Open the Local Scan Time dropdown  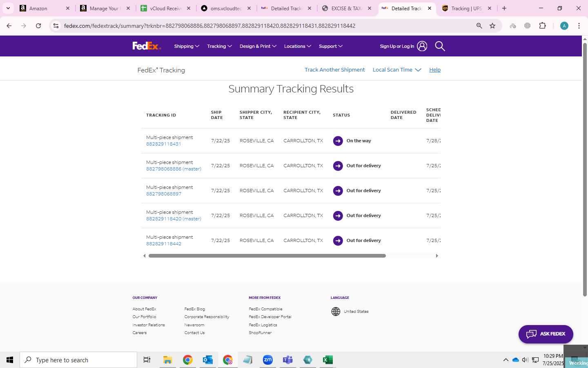click(397, 70)
